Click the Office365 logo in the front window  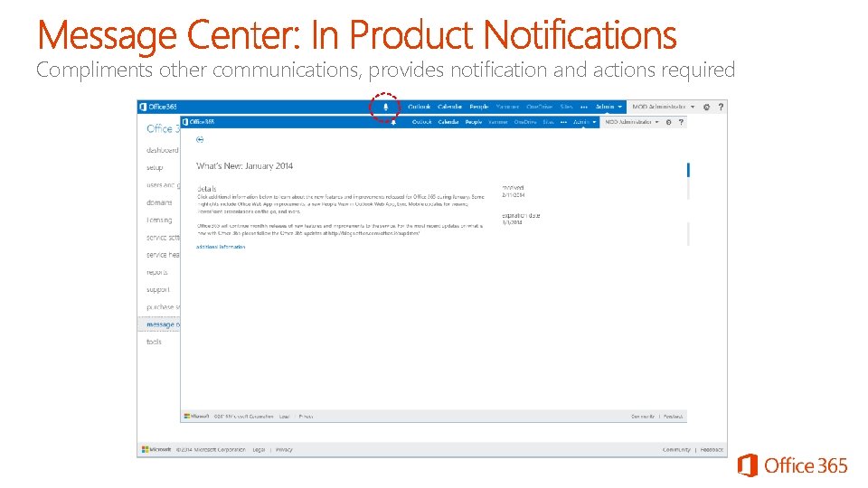click(198, 122)
